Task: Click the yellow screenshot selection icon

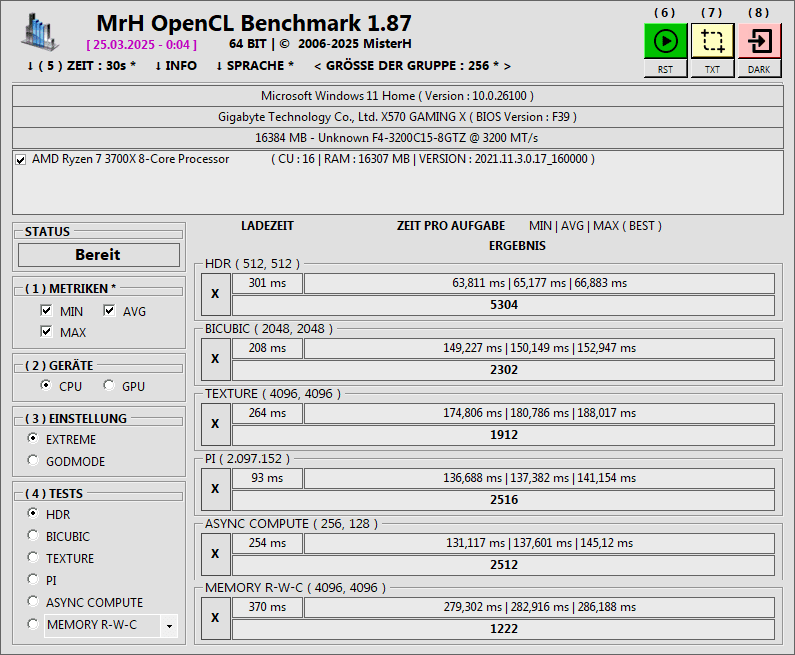Action: click(x=712, y=41)
